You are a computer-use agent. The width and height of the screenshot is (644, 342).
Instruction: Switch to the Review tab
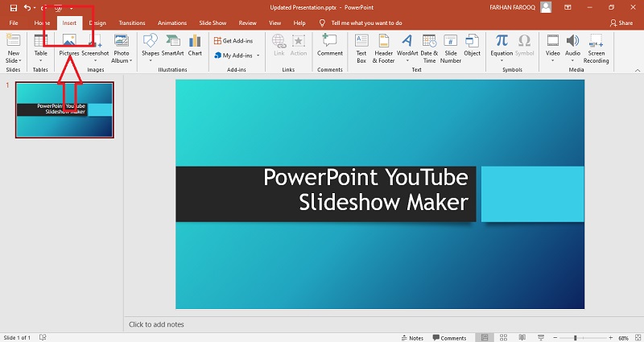pyautogui.click(x=247, y=23)
